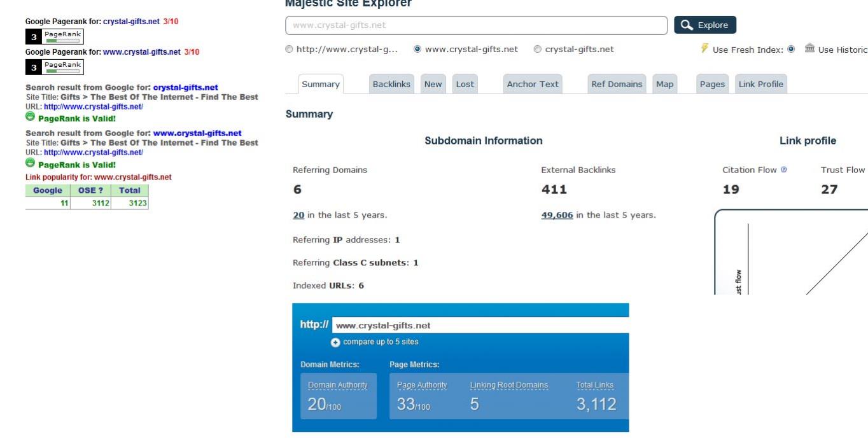Click the 'Link profile' heading
The image size is (868, 446).
pyautogui.click(x=808, y=141)
